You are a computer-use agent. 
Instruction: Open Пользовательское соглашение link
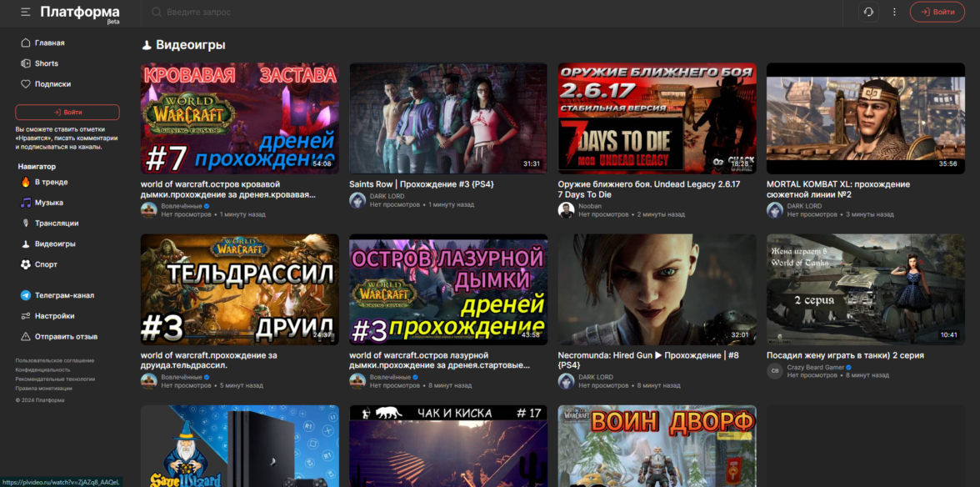[x=55, y=361]
